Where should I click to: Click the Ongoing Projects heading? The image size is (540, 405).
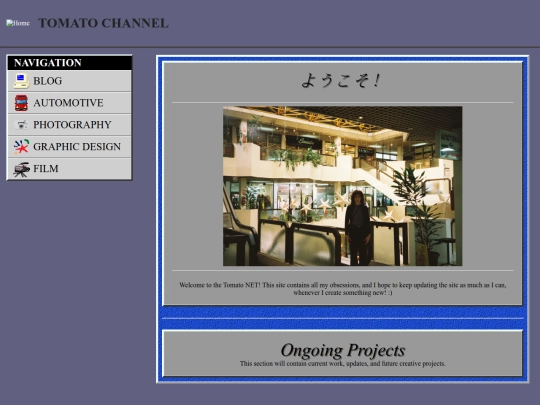click(x=343, y=350)
